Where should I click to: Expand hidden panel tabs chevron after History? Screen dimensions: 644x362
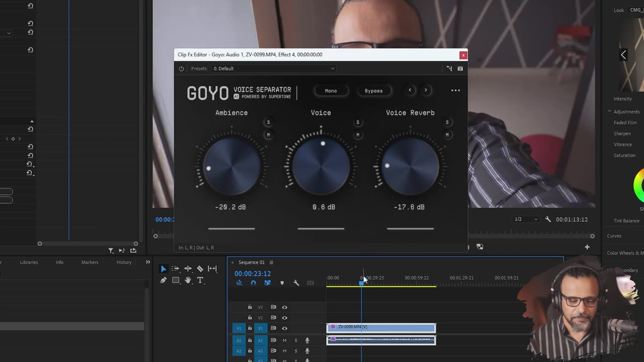(x=148, y=262)
